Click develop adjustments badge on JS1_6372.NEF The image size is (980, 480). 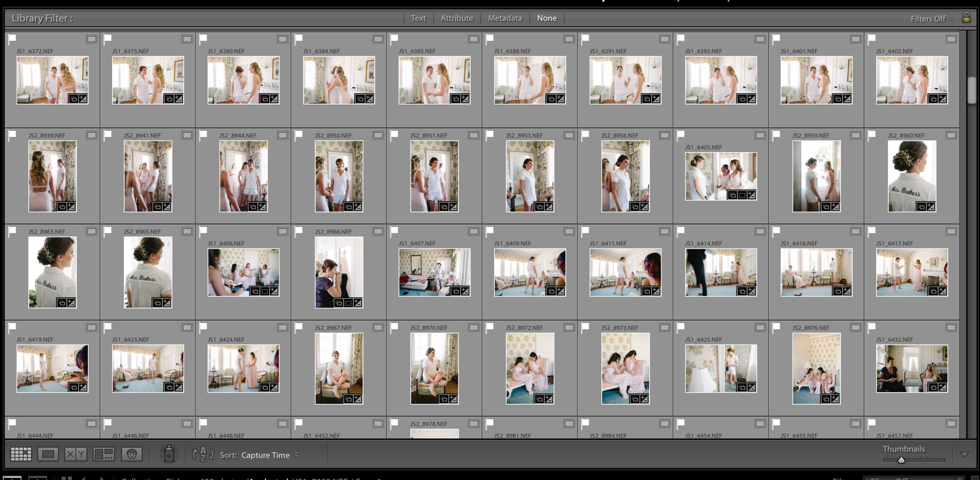(x=83, y=99)
